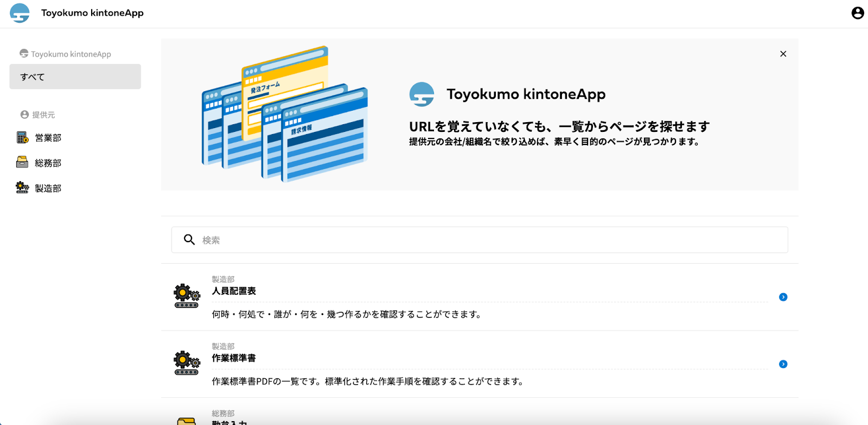Filter by 製造部 in sidebar
Screen dimensions: 868x425
tap(48, 188)
